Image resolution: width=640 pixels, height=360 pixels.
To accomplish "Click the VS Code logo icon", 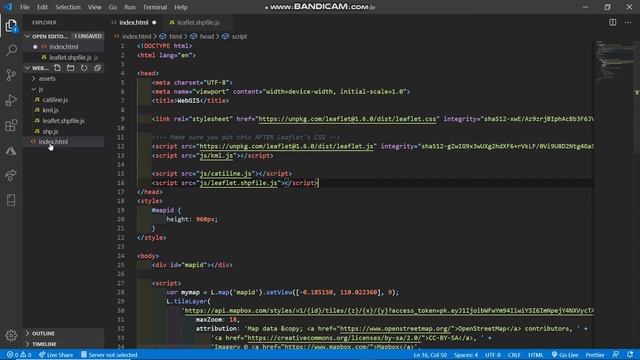I will pos(8,7).
